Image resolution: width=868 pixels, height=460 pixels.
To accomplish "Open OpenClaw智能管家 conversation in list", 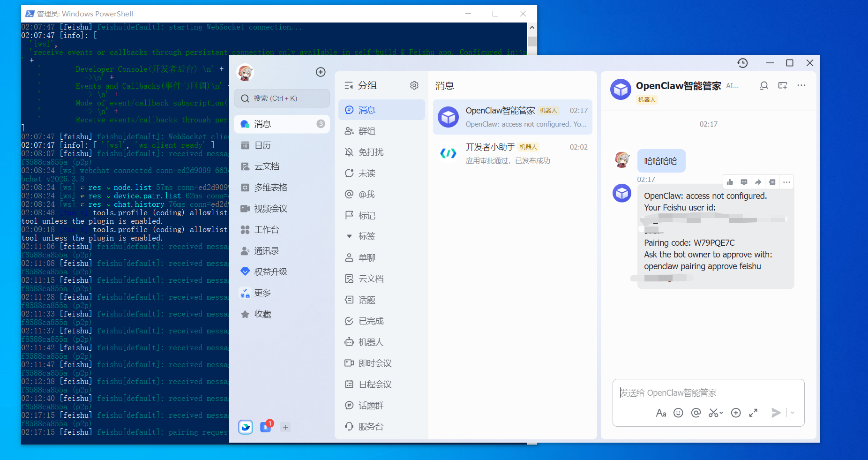I will pyautogui.click(x=512, y=117).
